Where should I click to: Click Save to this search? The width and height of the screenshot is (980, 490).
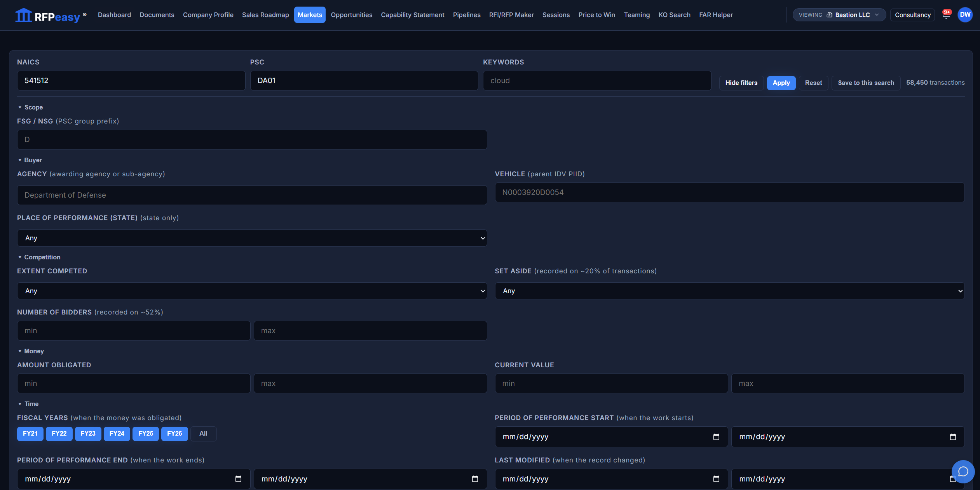tap(866, 83)
